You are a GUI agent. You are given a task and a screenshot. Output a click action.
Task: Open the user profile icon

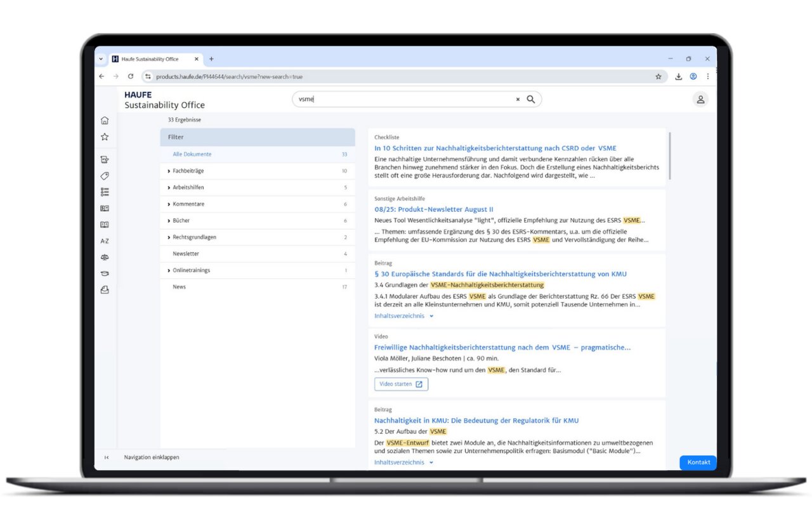700,100
